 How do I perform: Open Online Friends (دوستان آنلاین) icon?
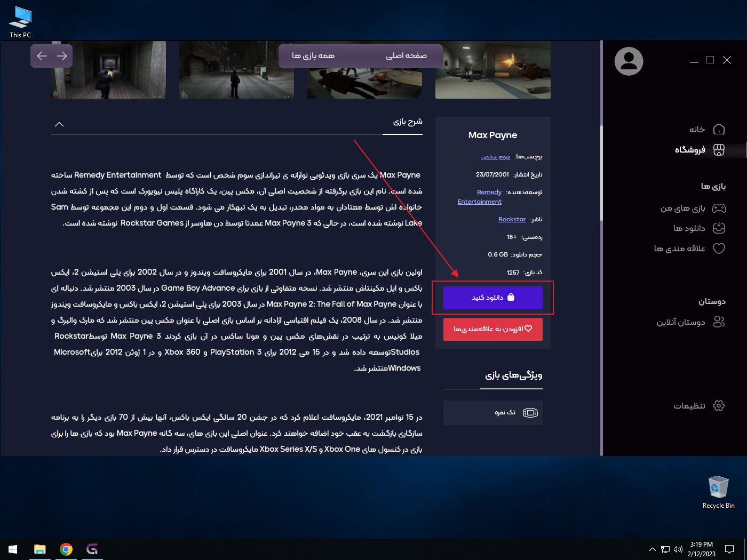[x=719, y=322]
